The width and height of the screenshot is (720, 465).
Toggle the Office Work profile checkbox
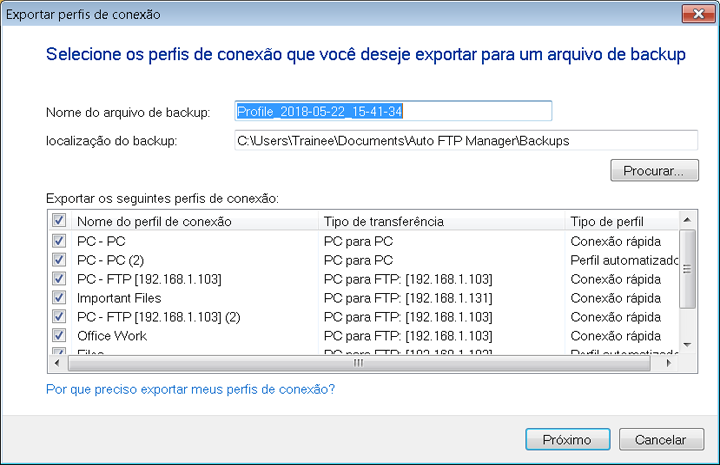pyautogui.click(x=59, y=336)
